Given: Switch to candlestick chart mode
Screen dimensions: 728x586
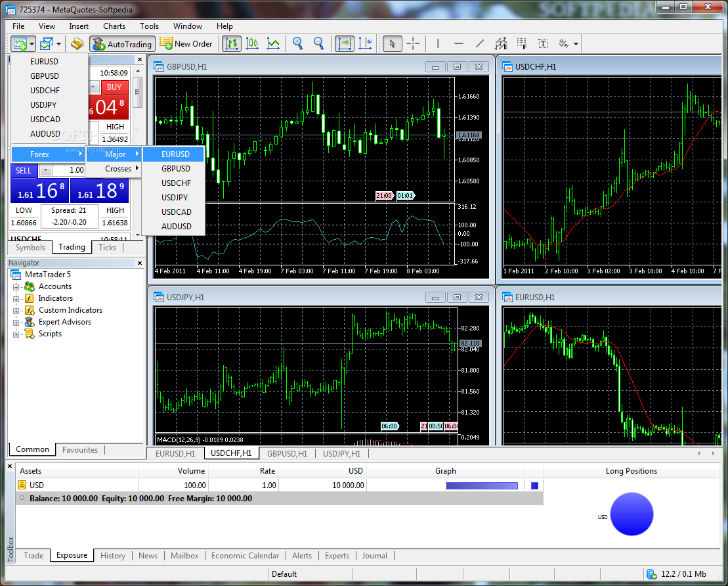Looking at the screenshot, I should (252, 43).
